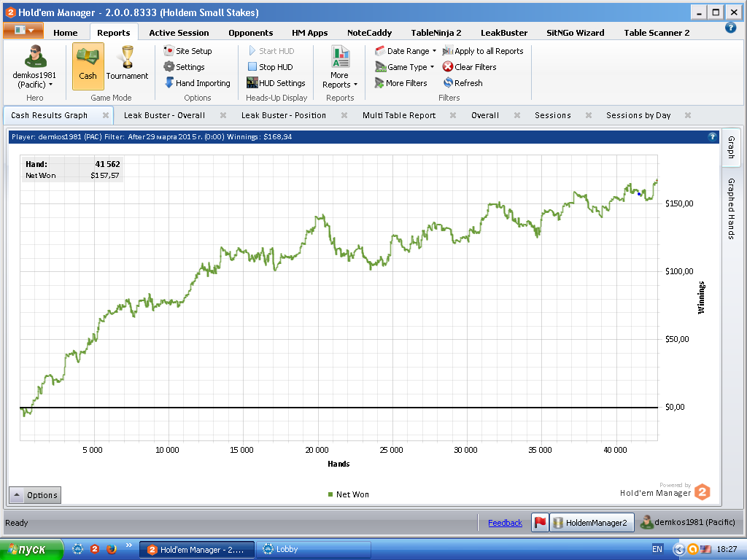Click the blue help icon top right
The image size is (747, 560).
coord(730,28)
